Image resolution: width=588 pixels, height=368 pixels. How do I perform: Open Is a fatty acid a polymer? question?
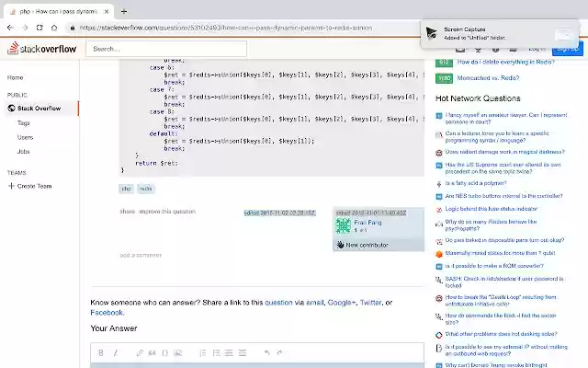pyautogui.click(x=476, y=183)
